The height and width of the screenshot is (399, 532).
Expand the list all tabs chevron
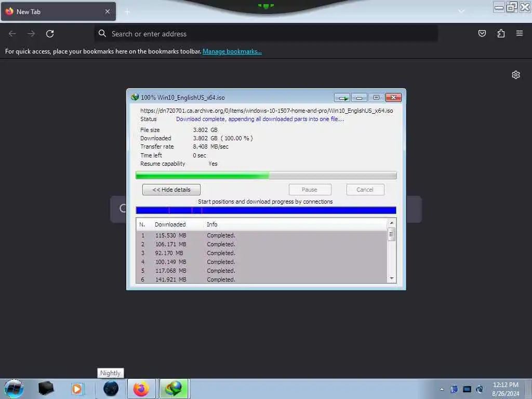pyautogui.click(x=461, y=11)
